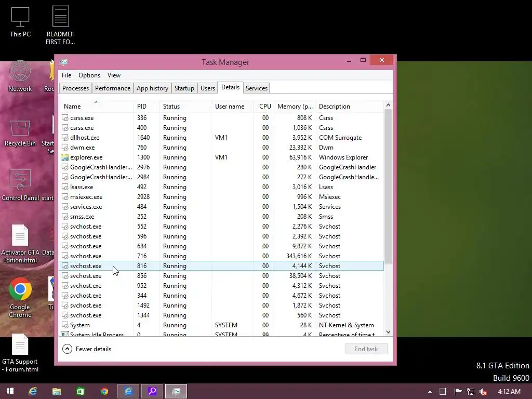Viewport: 532px width, 399px height.
Task: Select svchost.exe with PID 1492
Action: [221, 305]
